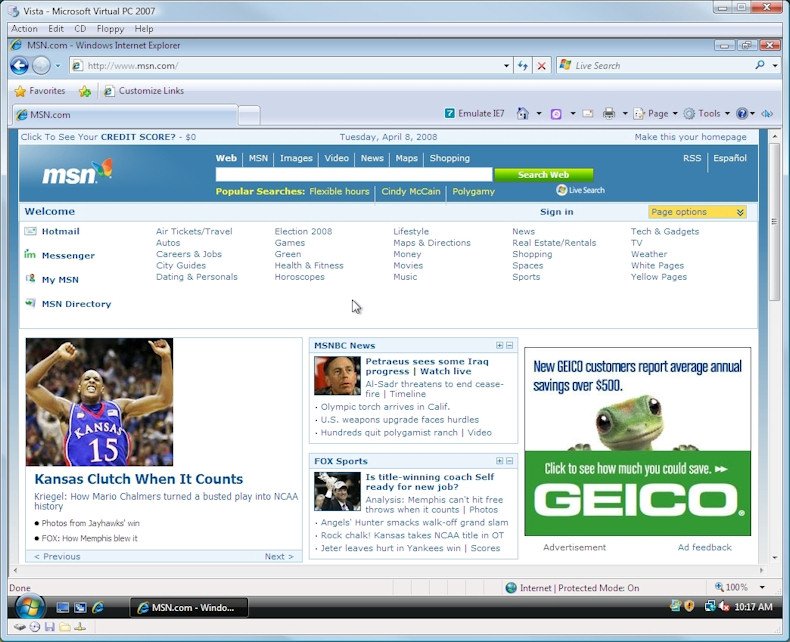Open Home button dropdown arrow

click(x=539, y=113)
